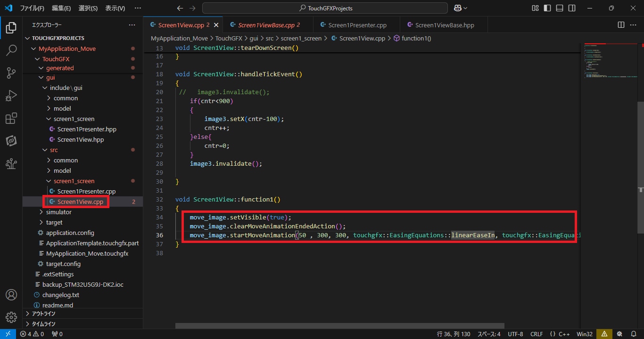Click the TouchGFXProjects search box
The width and height of the screenshot is (644, 339).
pyautogui.click(x=325, y=8)
